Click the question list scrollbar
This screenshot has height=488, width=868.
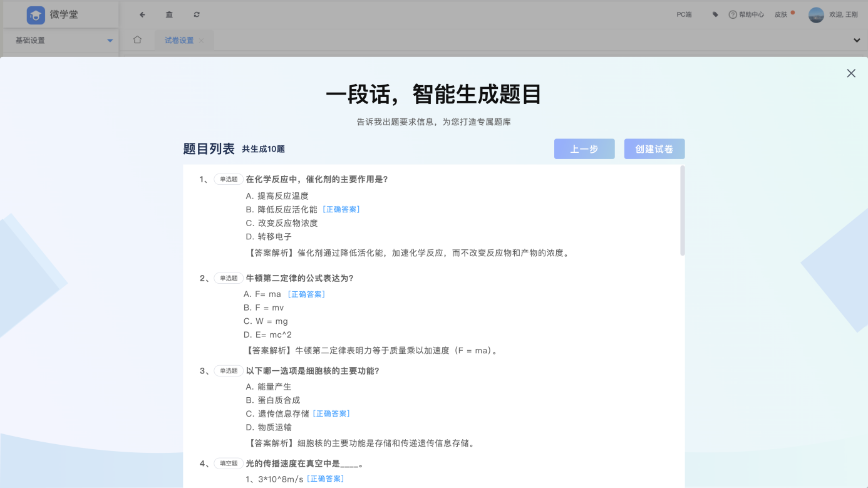point(682,210)
